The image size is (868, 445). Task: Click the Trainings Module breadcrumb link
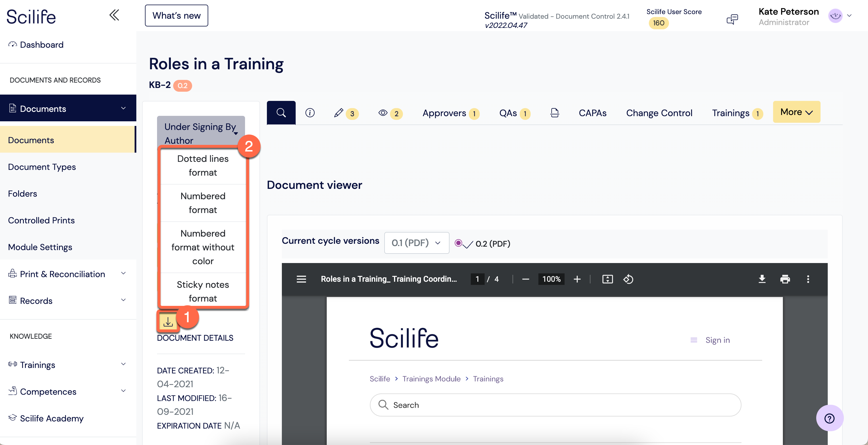click(431, 379)
